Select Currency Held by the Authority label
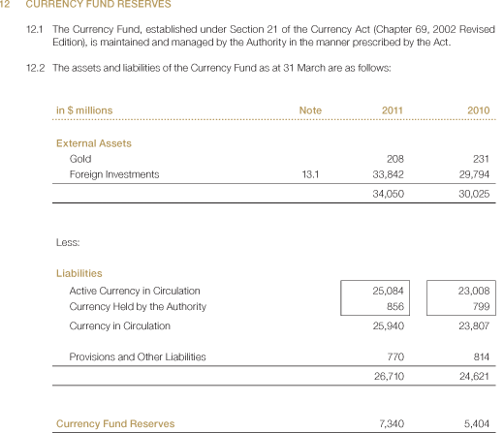Screen dimensions: 504x433 [138, 307]
